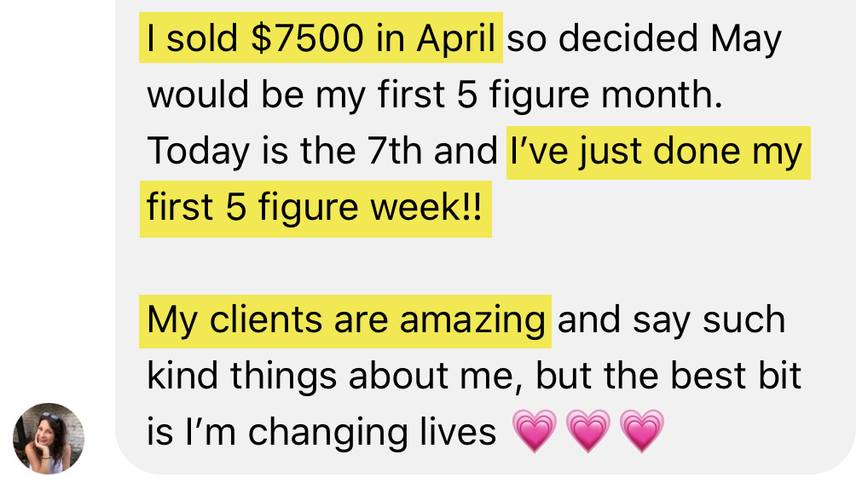Click the "would be my first 5 figure month." line
868x489 pixels.
tap(434, 95)
